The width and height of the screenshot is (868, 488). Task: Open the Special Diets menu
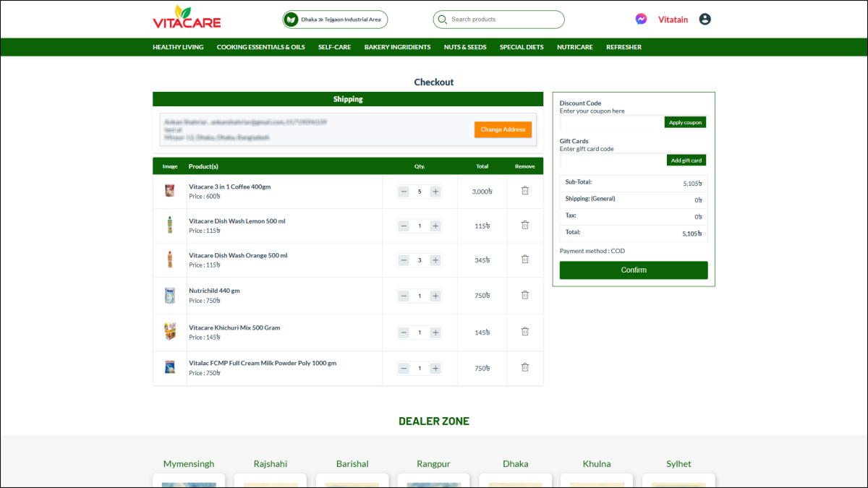coord(522,47)
